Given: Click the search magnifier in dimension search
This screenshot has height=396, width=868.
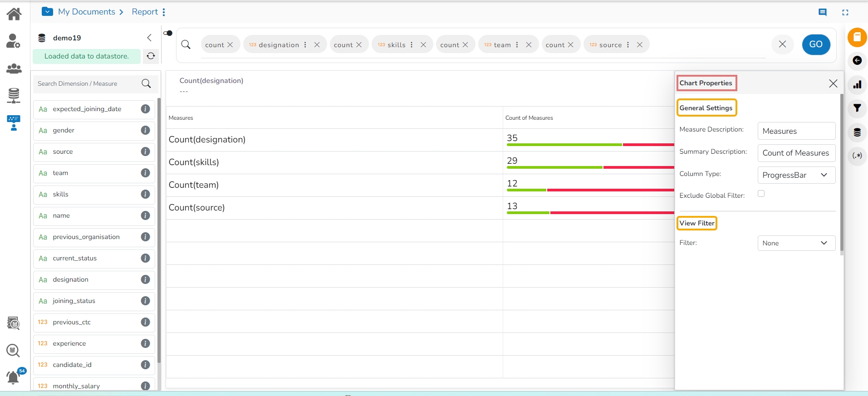Looking at the screenshot, I should coord(146,83).
